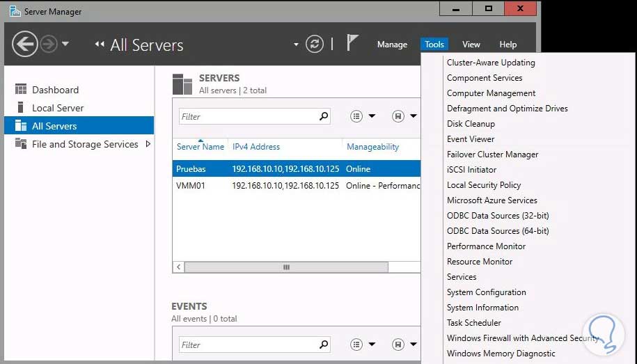Launch Failover Cluster Manager
This screenshot has width=637, height=364.
coord(492,155)
